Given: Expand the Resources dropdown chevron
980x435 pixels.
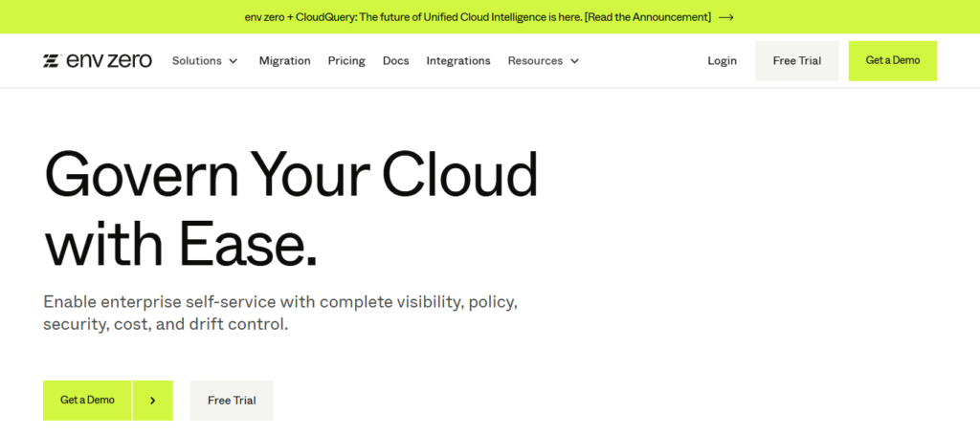Looking at the screenshot, I should pyautogui.click(x=574, y=61).
